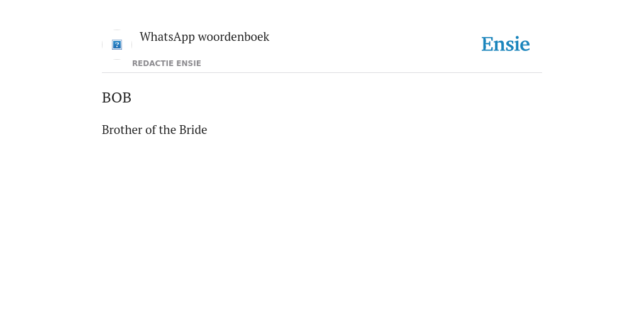
Task: Click the first letter B of BOB
Action: (106, 97)
